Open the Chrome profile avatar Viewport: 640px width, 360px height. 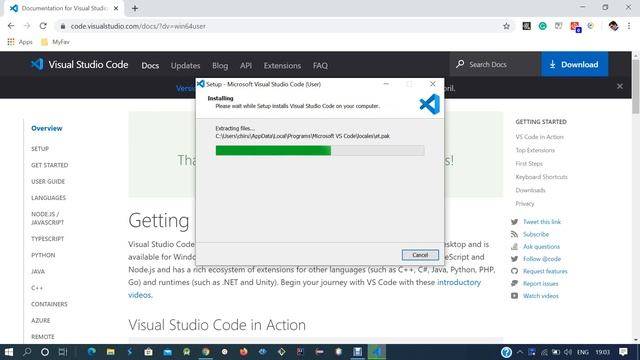[613, 26]
